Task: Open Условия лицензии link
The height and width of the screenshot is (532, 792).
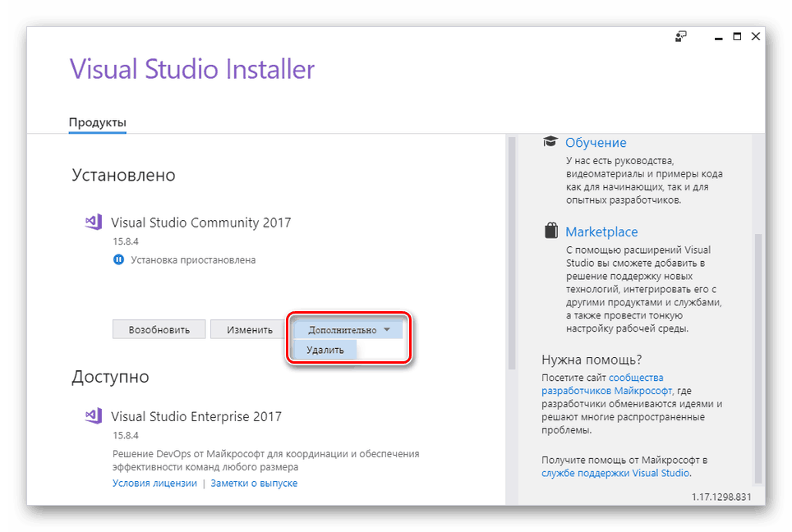Action: pos(154,483)
